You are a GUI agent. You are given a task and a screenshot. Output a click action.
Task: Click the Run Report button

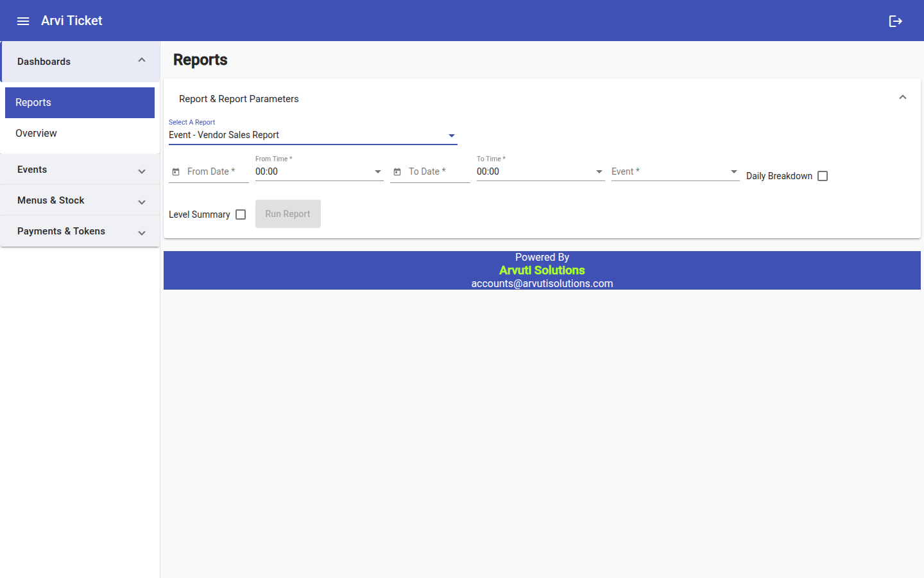click(288, 214)
